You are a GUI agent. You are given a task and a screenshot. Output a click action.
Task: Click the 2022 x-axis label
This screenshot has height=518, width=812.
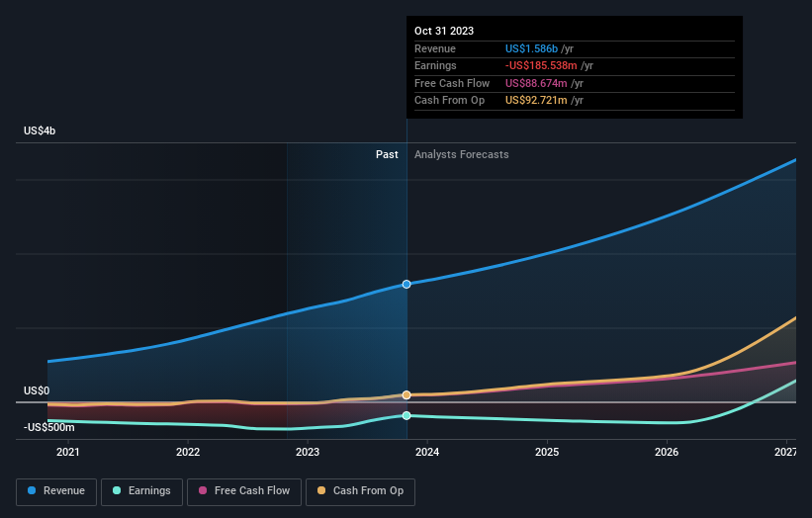[x=188, y=452]
